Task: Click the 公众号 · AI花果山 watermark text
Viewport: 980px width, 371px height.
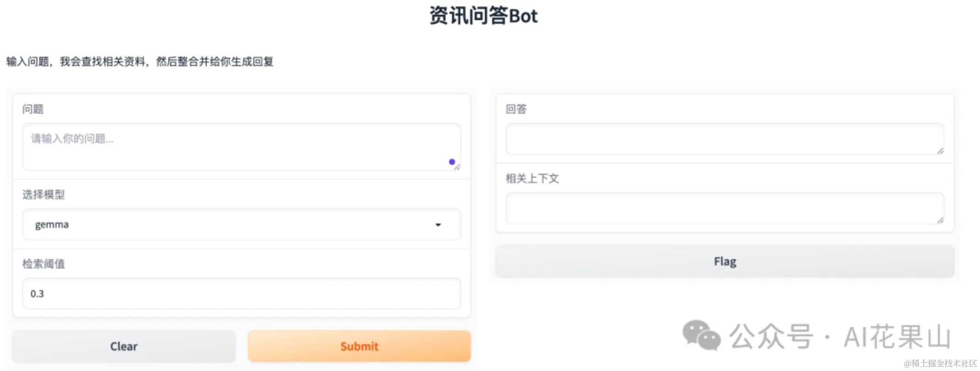Action: click(840, 337)
